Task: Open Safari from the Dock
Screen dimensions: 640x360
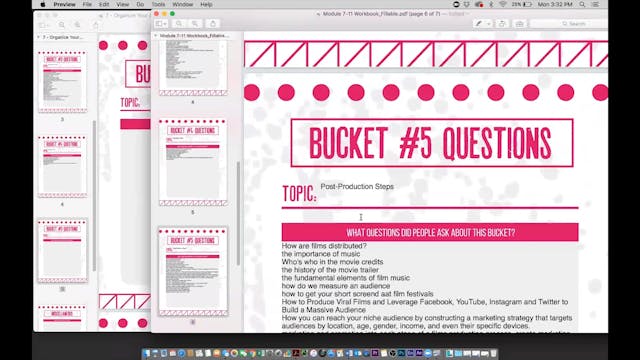Action: click(181, 353)
